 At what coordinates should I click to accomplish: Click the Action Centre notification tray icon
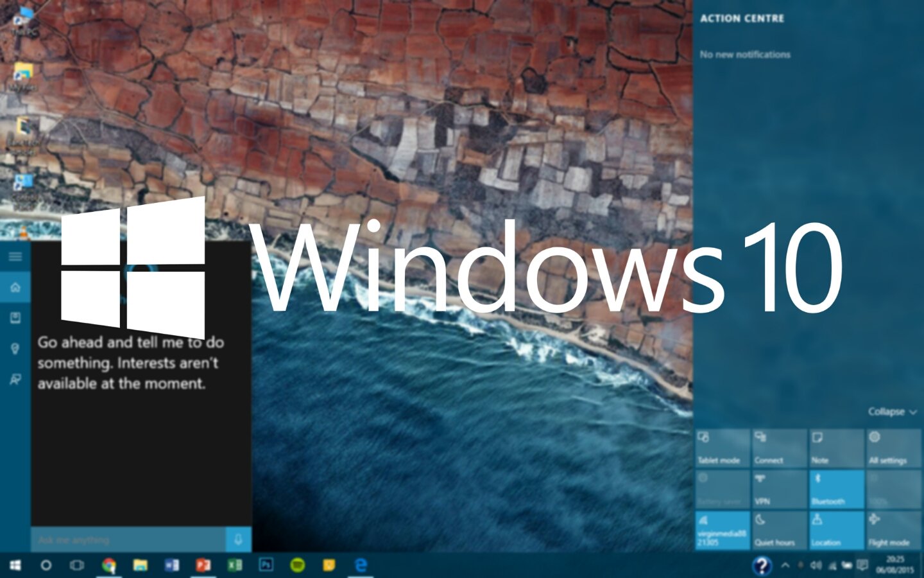[862, 565]
